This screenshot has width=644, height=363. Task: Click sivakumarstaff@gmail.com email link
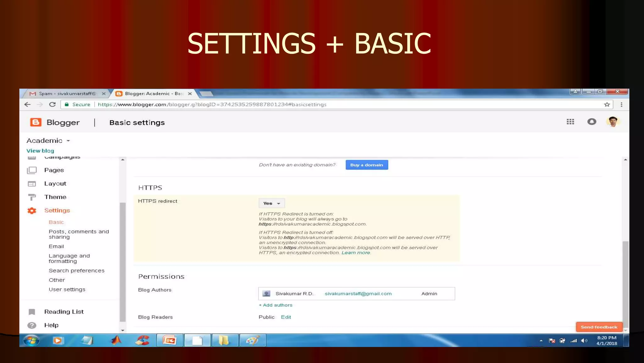(358, 294)
